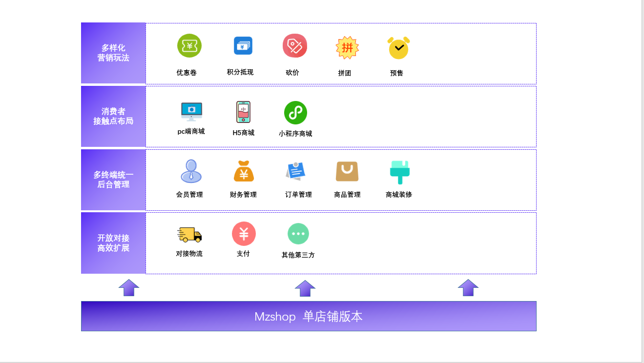Click the 商品管理 text label
This screenshot has width=644, height=363.
pos(347,195)
